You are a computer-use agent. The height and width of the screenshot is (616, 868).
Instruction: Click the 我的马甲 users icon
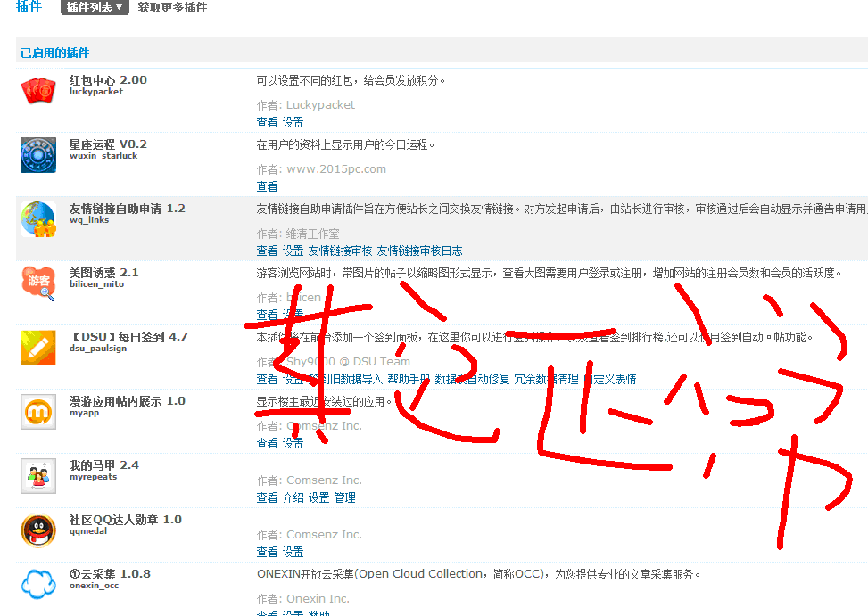[38, 475]
